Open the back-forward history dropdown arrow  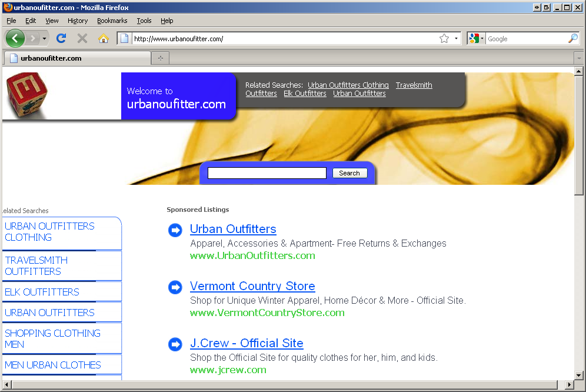click(44, 38)
